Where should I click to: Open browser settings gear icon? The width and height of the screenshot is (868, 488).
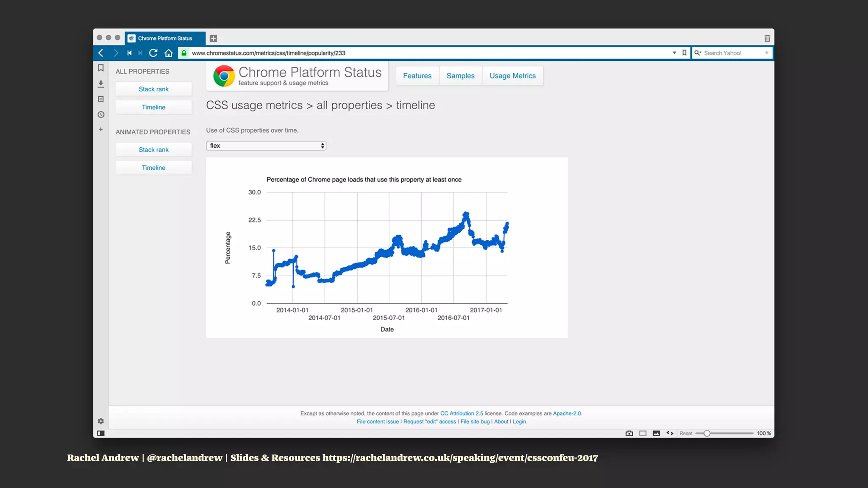[x=101, y=421]
